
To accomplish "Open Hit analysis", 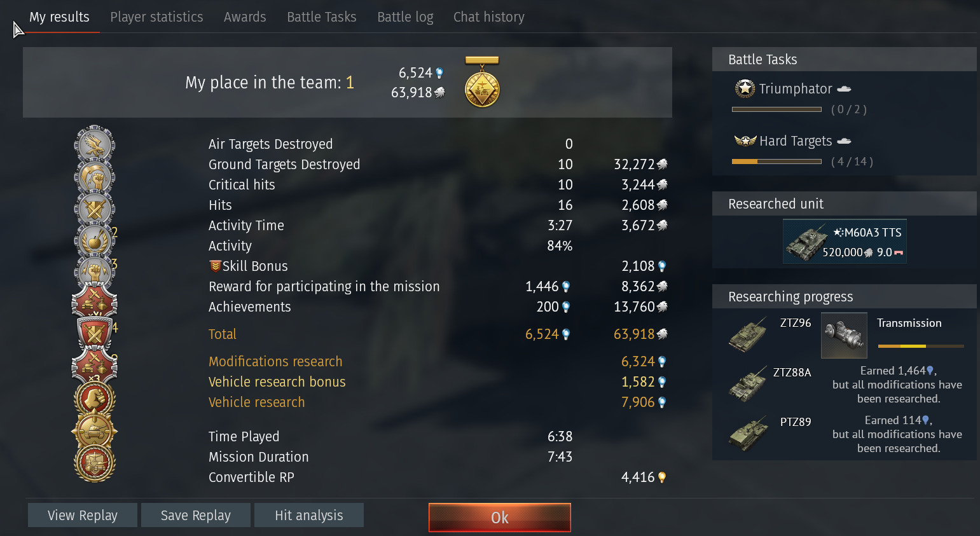I will coord(309,515).
